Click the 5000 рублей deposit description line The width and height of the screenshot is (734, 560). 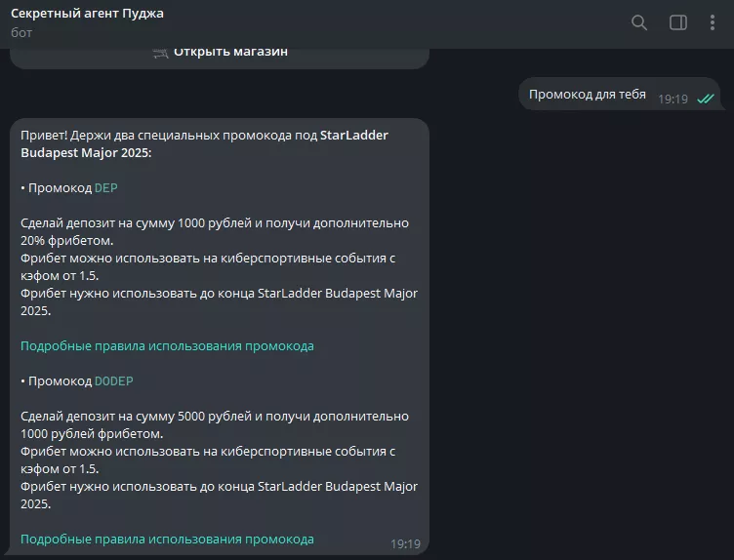click(x=215, y=416)
